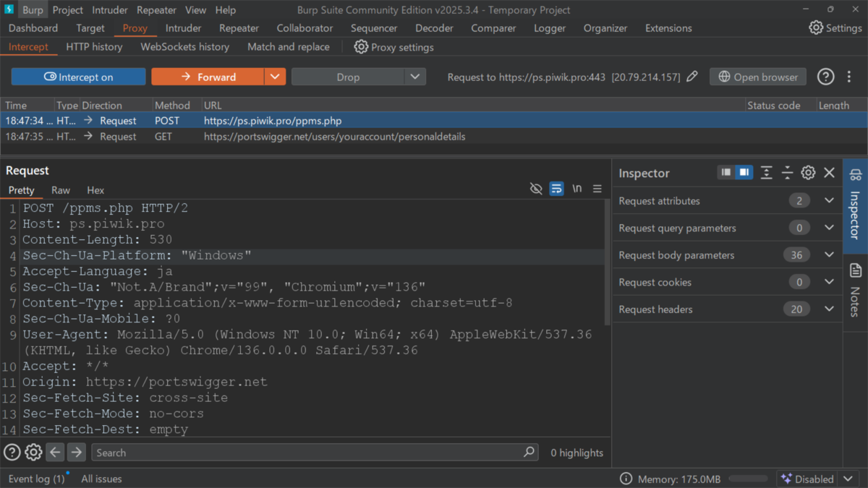
Task: Open the Extensions tool tab
Action: click(668, 28)
